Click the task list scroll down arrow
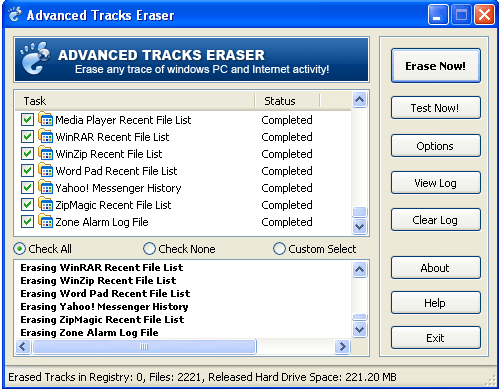 [x=360, y=227]
